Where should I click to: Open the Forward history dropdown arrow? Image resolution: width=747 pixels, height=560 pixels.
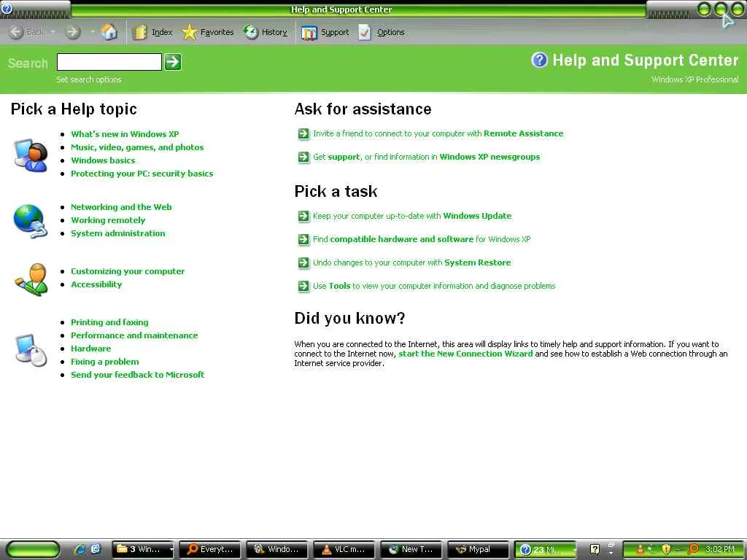point(92,32)
